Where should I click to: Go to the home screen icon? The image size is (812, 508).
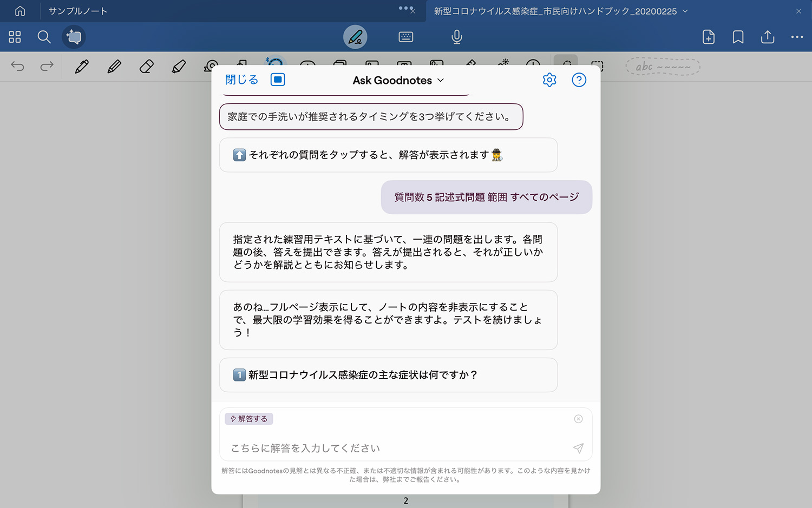click(x=20, y=11)
